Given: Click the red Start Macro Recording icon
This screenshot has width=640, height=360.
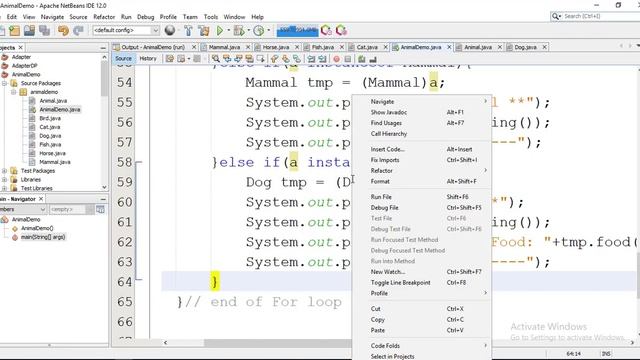Looking at the screenshot, I should [x=336, y=59].
